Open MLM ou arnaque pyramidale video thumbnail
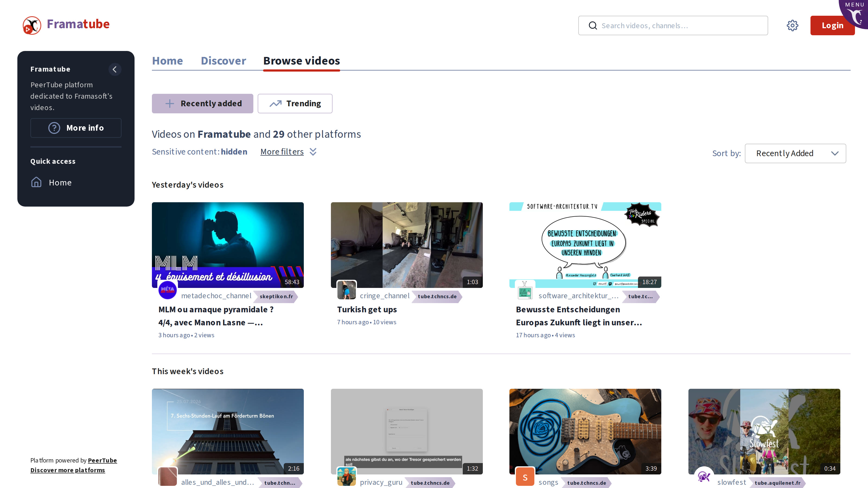Image resolution: width=868 pixels, height=488 pixels. coord(228,245)
